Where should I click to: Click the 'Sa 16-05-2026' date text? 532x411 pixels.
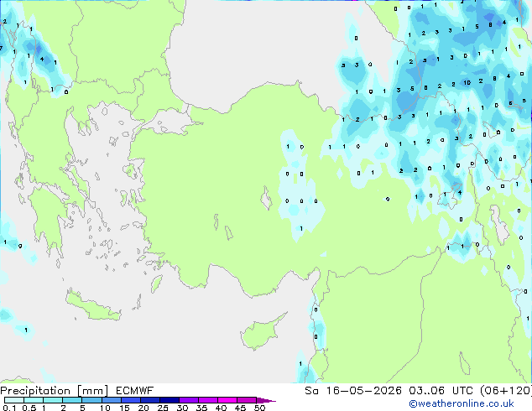point(353,391)
